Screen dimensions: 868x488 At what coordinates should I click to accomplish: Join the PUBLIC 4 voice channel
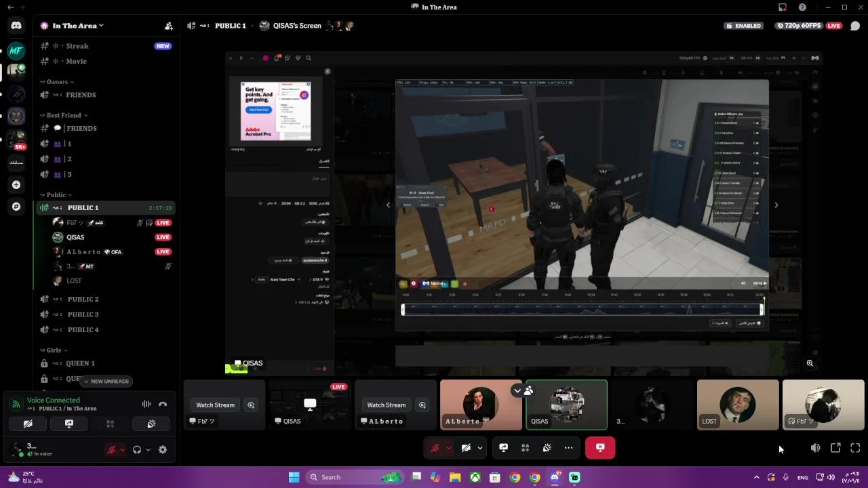[x=105, y=330]
